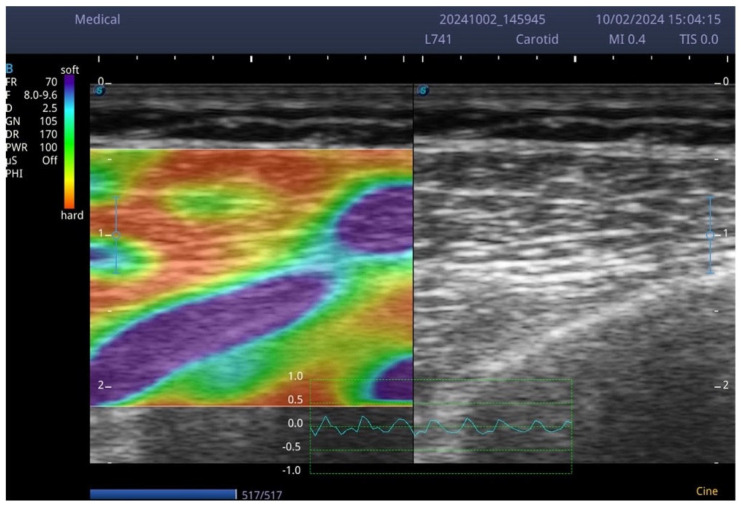Click the frame counter 517/517
The height and width of the screenshot is (509, 742).
coord(262,495)
